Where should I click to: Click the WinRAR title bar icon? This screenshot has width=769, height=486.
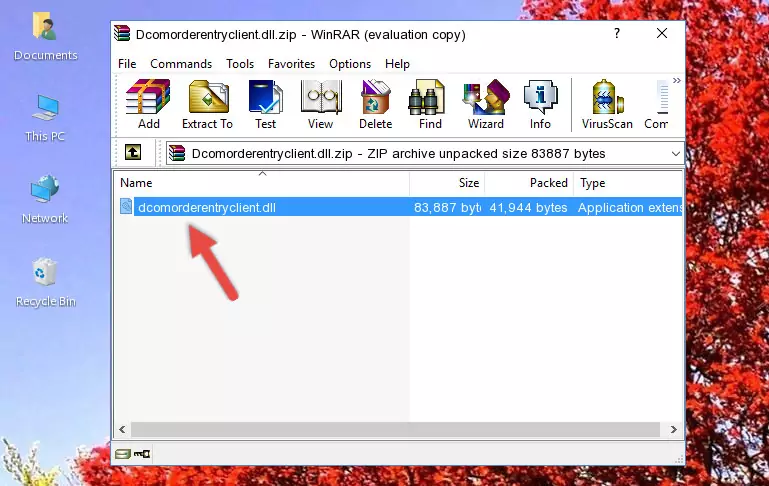[x=122, y=34]
